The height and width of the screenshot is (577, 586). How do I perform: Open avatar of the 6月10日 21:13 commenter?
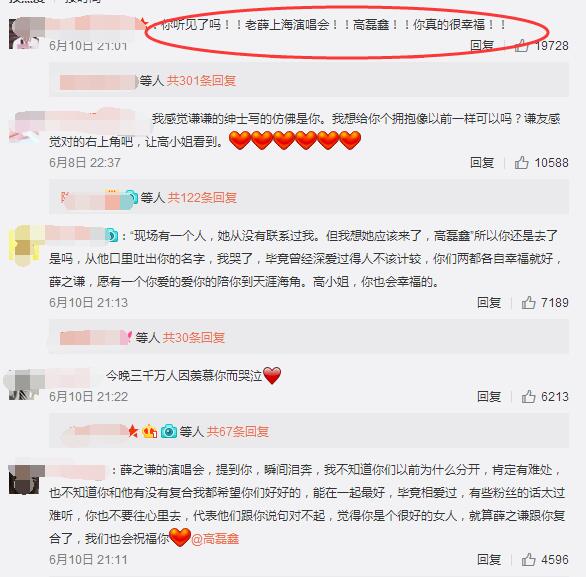pyautogui.click(x=24, y=246)
